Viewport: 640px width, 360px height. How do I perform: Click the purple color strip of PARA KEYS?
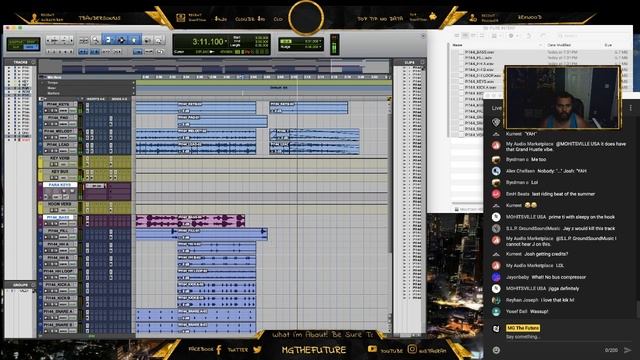40,191
